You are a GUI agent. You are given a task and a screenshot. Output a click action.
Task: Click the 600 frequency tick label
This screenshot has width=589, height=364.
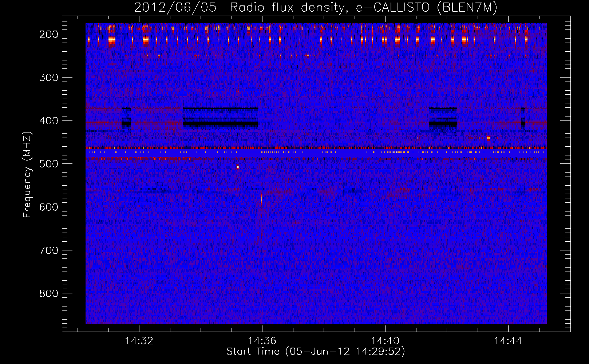click(49, 207)
